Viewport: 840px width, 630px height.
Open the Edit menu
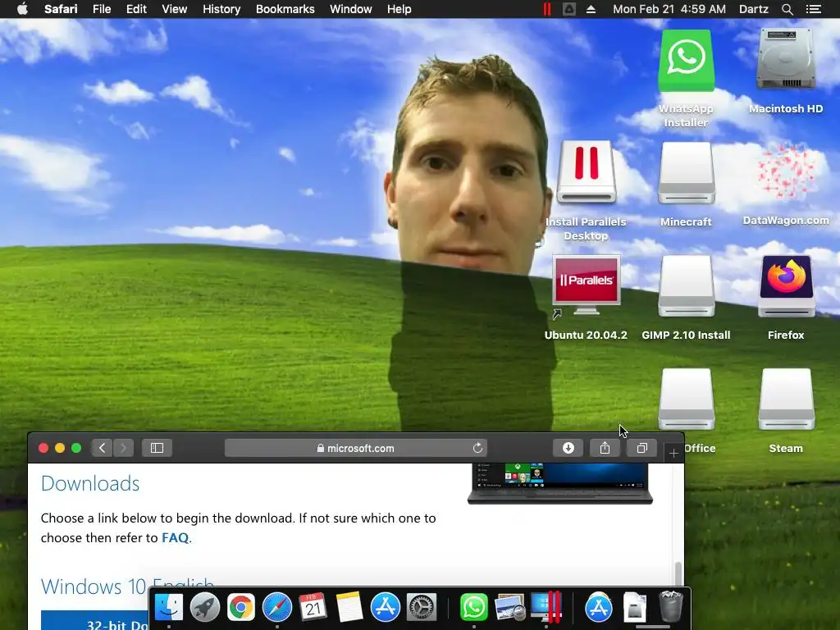[x=136, y=9]
